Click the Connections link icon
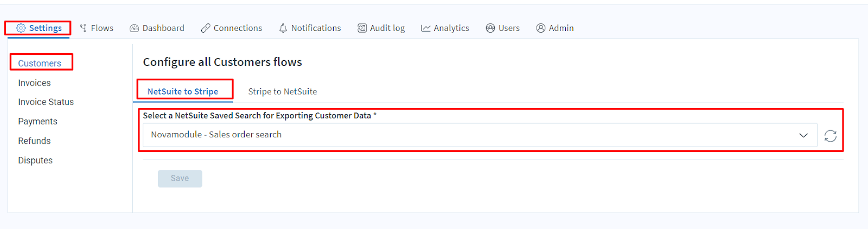The image size is (868, 229). (x=206, y=28)
